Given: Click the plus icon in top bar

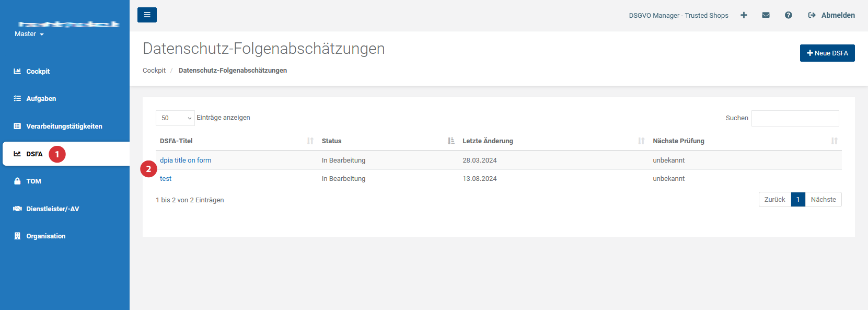Looking at the screenshot, I should click(744, 15).
